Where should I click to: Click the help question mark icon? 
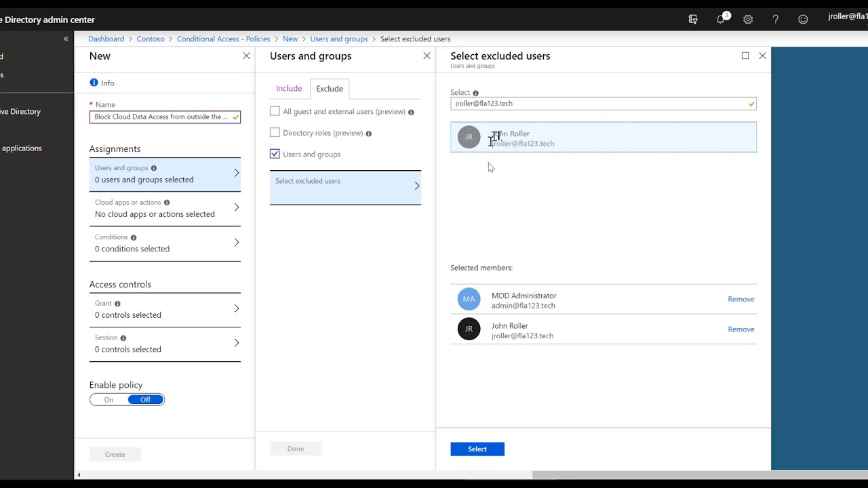coord(776,20)
